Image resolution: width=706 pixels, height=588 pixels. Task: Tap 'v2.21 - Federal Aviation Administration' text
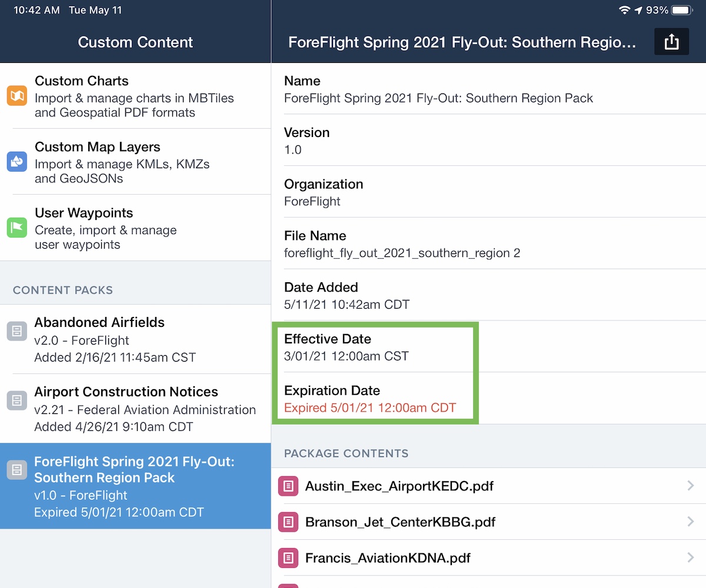145,410
